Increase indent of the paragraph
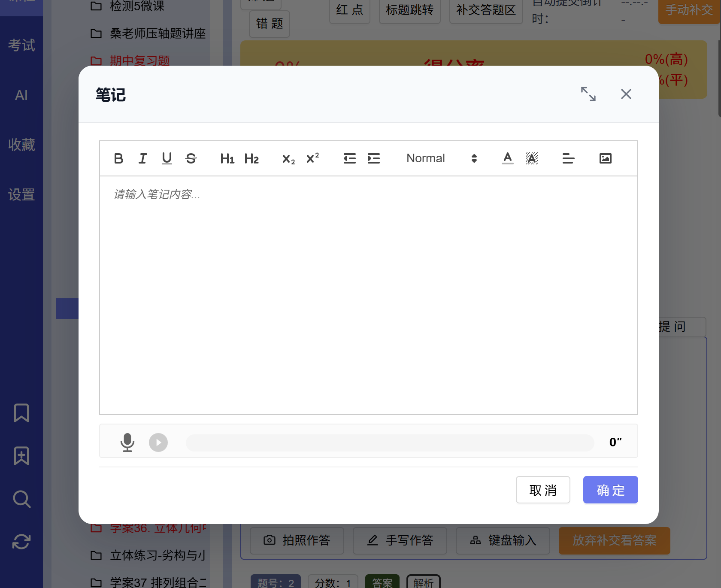 [x=374, y=158]
